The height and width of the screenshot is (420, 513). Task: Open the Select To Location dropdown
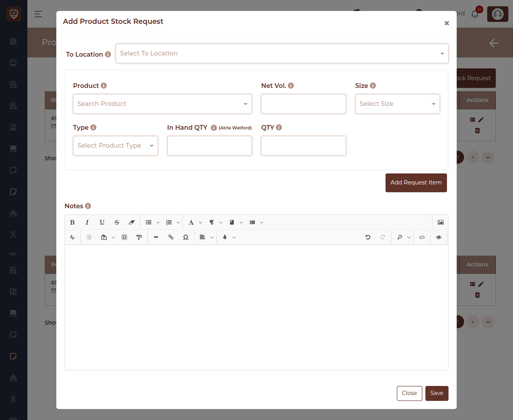(282, 53)
